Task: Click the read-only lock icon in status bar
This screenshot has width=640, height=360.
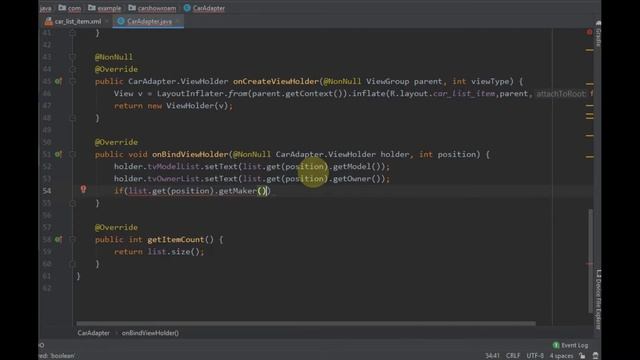Action: pyautogui.click(x=582, y=356)
